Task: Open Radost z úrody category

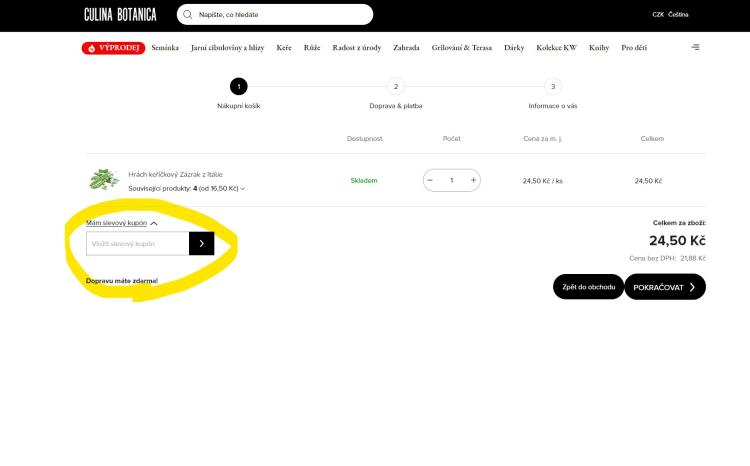Action: pos(357,47)
